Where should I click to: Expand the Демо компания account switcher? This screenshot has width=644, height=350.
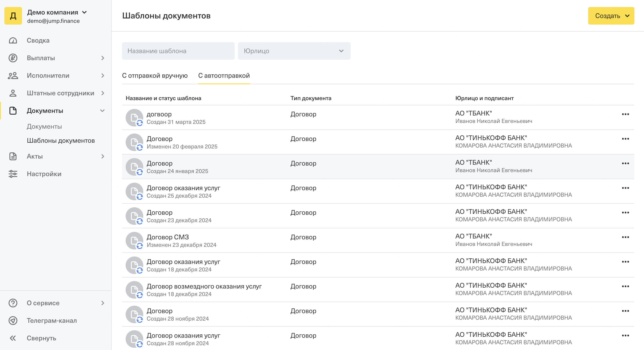click(x=84, y=12)
